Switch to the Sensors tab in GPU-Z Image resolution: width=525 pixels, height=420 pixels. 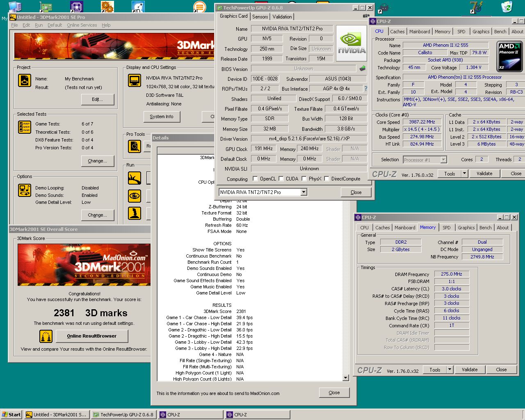coord(260,17)
